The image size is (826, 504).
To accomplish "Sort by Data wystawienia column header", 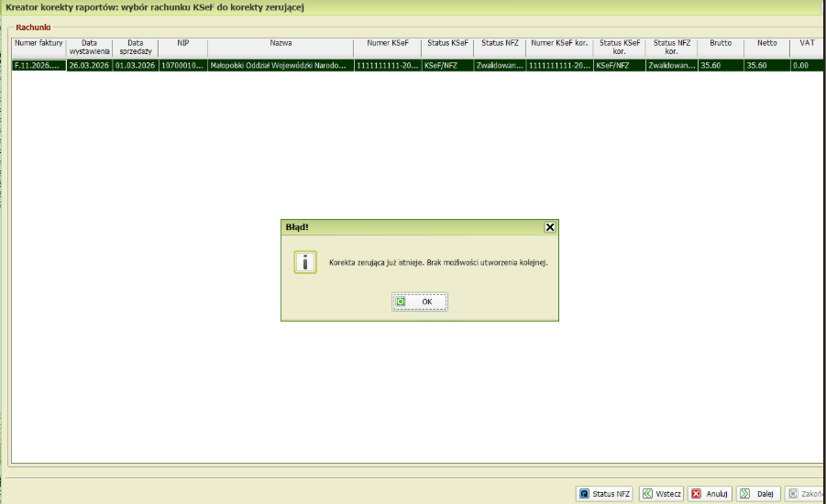I will point(89,48).
